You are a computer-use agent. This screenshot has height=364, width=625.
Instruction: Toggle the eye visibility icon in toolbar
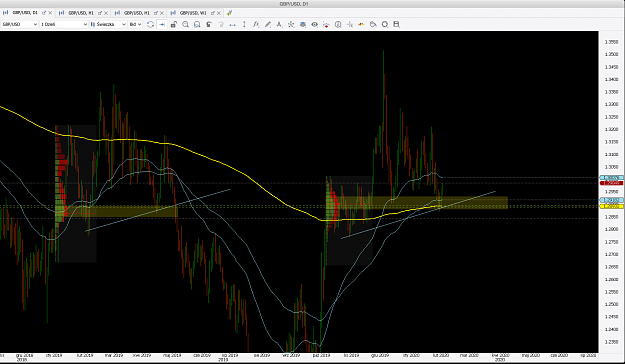coord(314,24)
